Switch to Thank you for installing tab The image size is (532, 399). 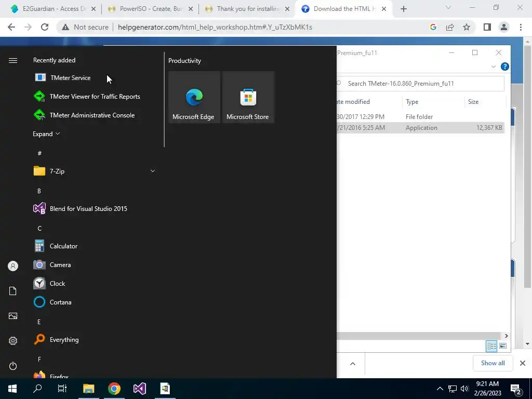[x=247, y=9]
